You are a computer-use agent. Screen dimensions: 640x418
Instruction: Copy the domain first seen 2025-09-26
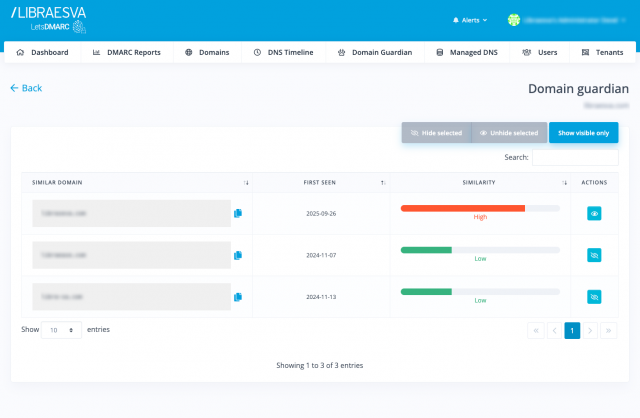coord(238,213)
